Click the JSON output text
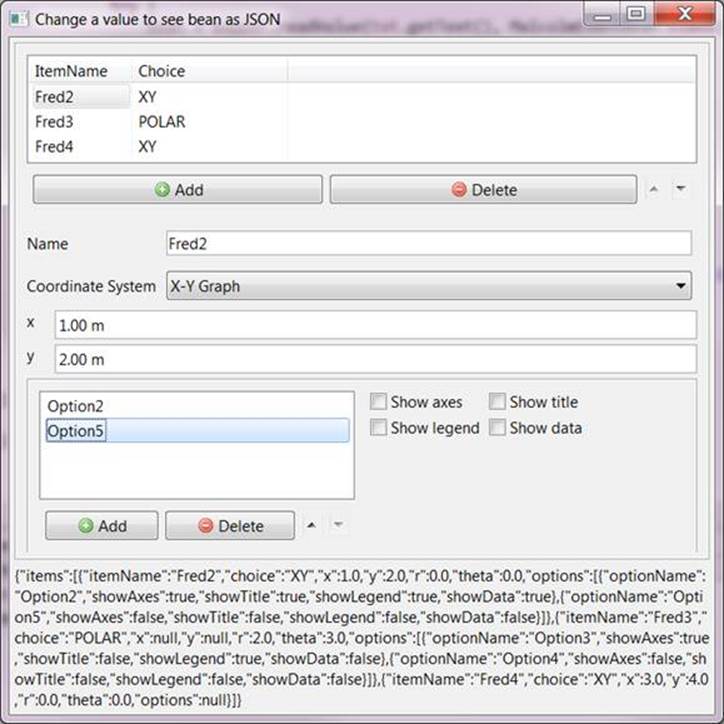 (362, 638)
